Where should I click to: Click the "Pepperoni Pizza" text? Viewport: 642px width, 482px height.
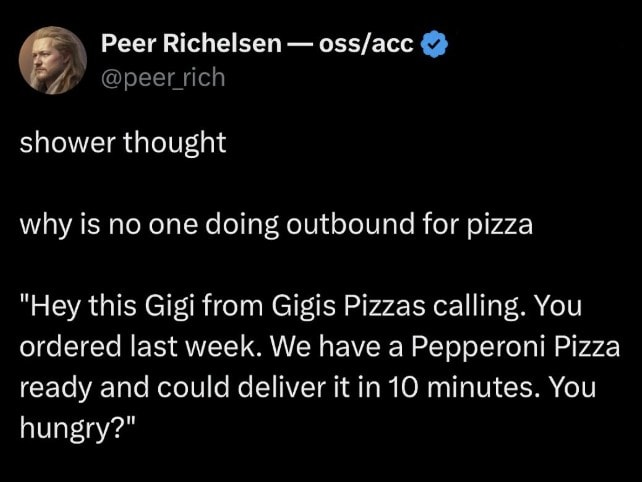tap(512, 347)
